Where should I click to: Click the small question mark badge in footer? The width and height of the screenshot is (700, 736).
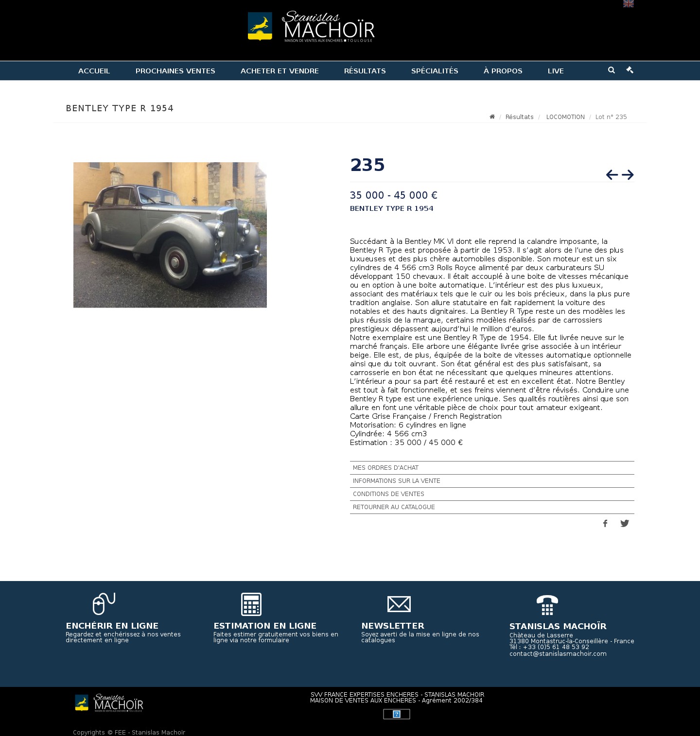point(397,714)
